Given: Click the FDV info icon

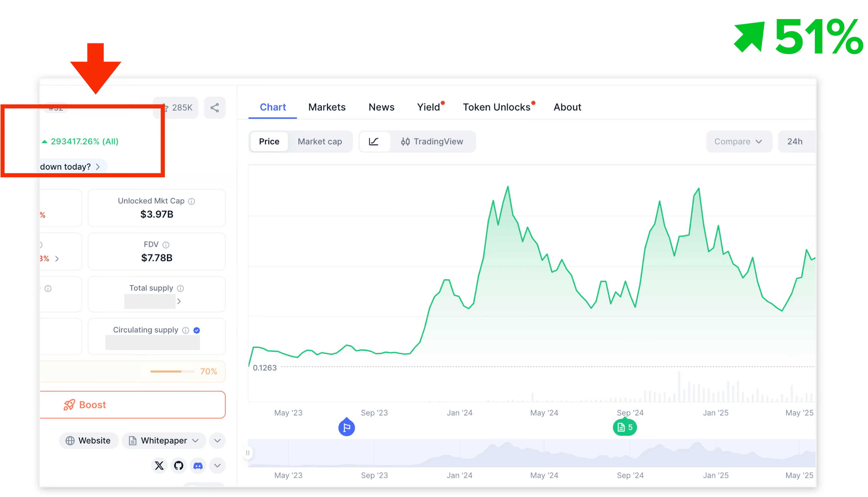Looking at the screenshot, I should (x=166, y=245).
